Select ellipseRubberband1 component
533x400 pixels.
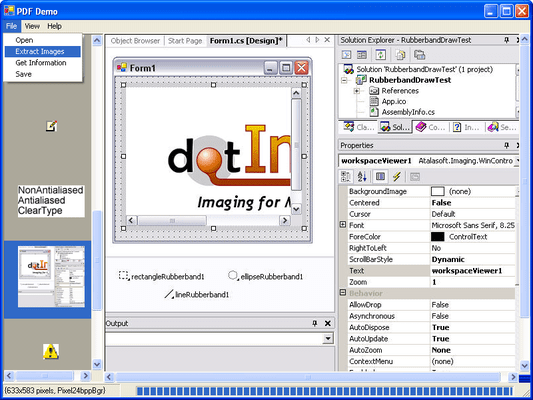pyautogui.click(x=265, y=276)
